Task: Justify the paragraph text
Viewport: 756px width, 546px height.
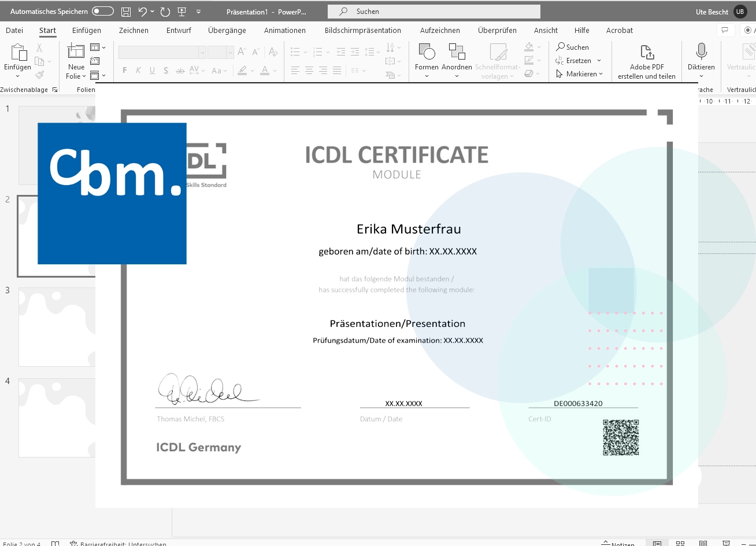Action: (x=337, y=71)
